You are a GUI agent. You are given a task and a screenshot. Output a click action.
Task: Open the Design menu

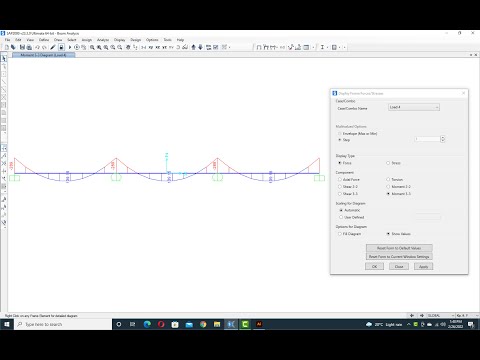136,40
